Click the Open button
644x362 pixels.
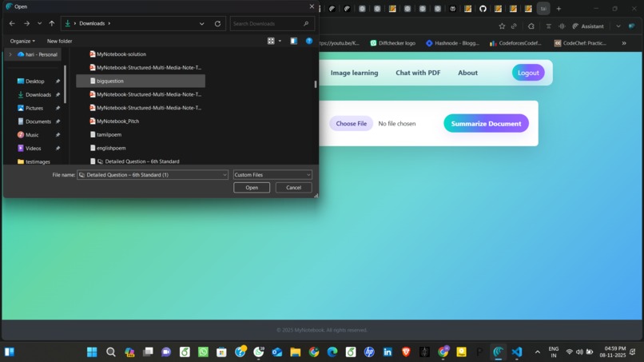(252, 187)
